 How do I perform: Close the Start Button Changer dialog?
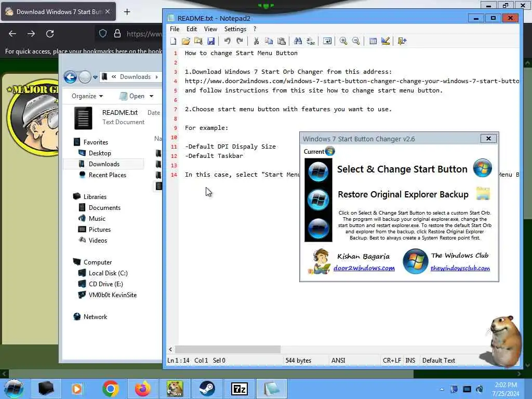pos(488,138)
